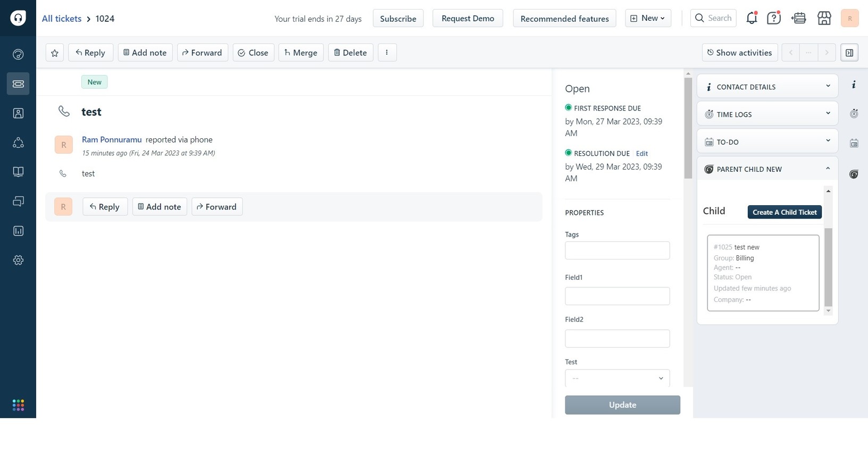Open the Solutions book icon in sidebar

click(x=18, y=172)
